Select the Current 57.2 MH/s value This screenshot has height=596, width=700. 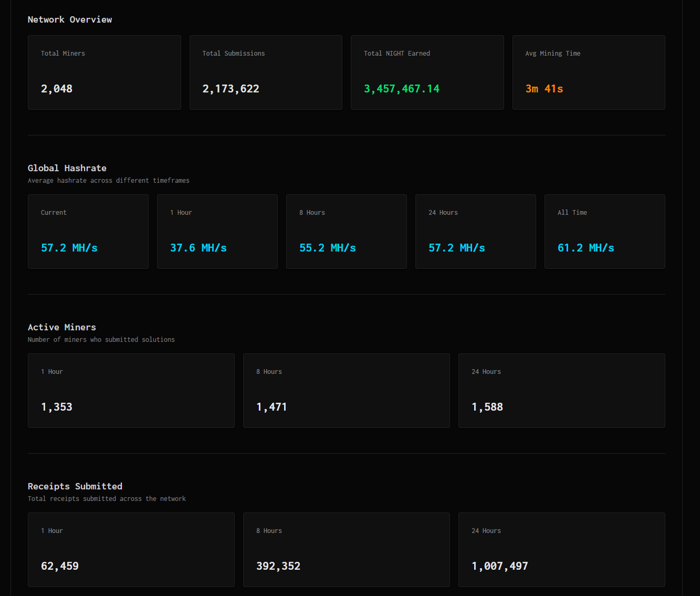(x=69, y=248)
